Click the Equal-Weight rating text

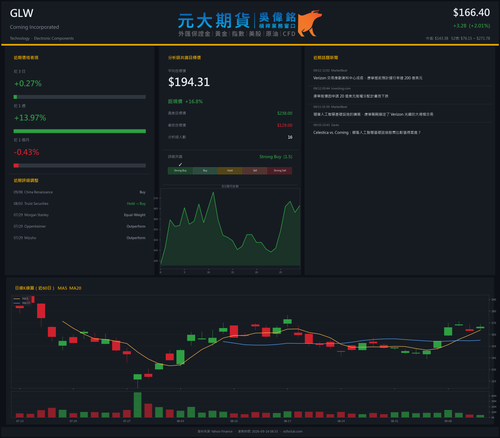tap(135, 215)
